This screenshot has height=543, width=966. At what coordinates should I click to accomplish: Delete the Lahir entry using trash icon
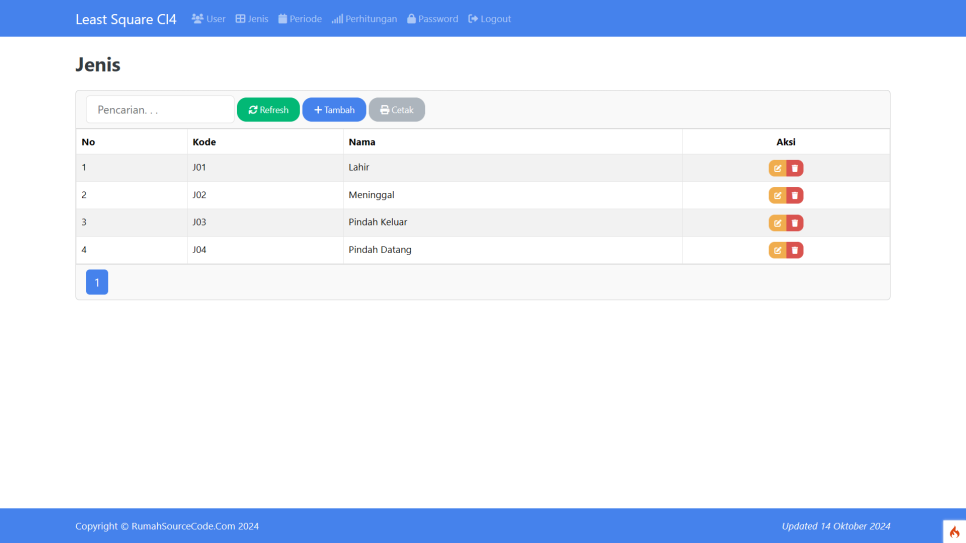click(x=795, y=168)
